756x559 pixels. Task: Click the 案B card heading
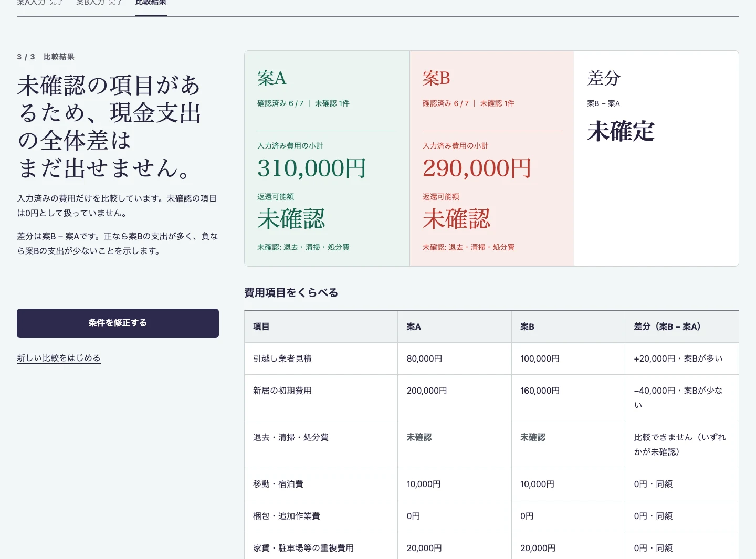(436, 78)
